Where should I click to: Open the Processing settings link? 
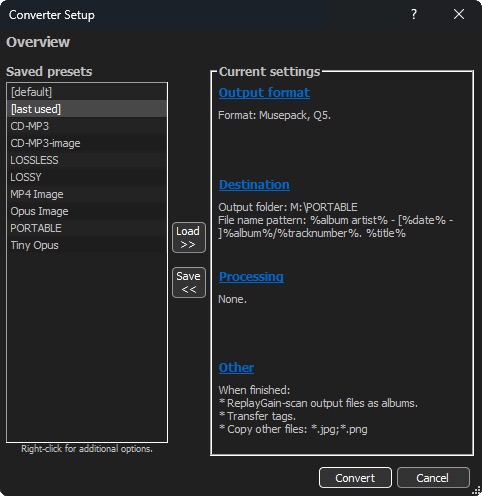coord(251,276)
